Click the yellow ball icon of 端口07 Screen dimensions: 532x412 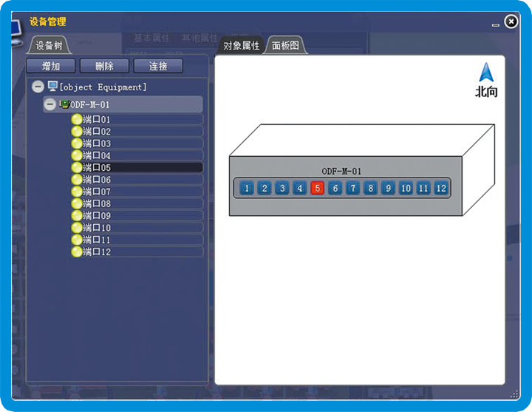click(x=77, y=192)
